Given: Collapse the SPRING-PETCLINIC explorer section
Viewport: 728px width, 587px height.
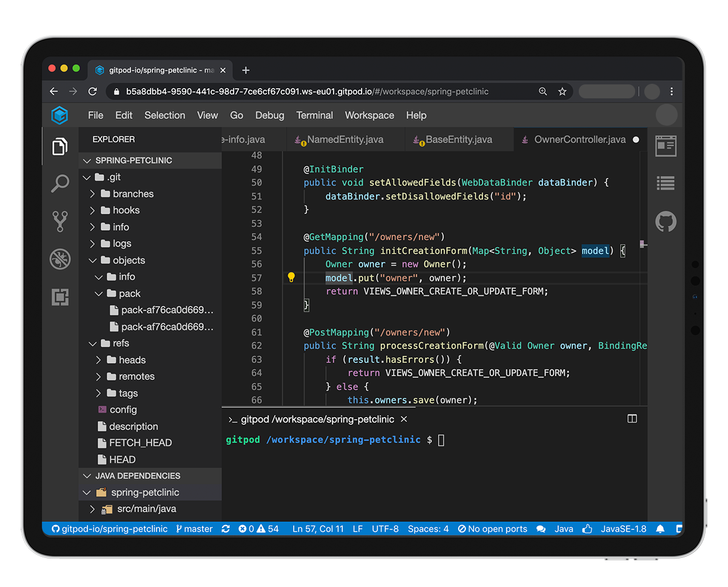Looking at the screenshot, I should pyautogui.click(x=150, y=160).
